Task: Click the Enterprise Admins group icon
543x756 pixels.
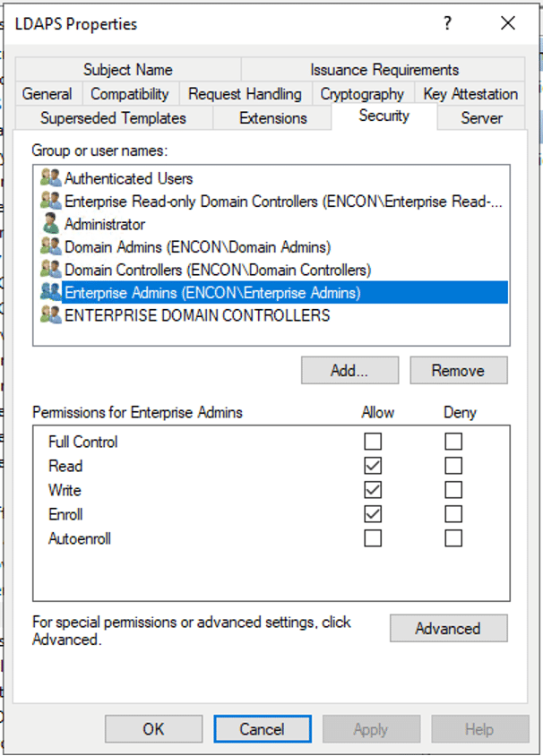Action: 51,292
